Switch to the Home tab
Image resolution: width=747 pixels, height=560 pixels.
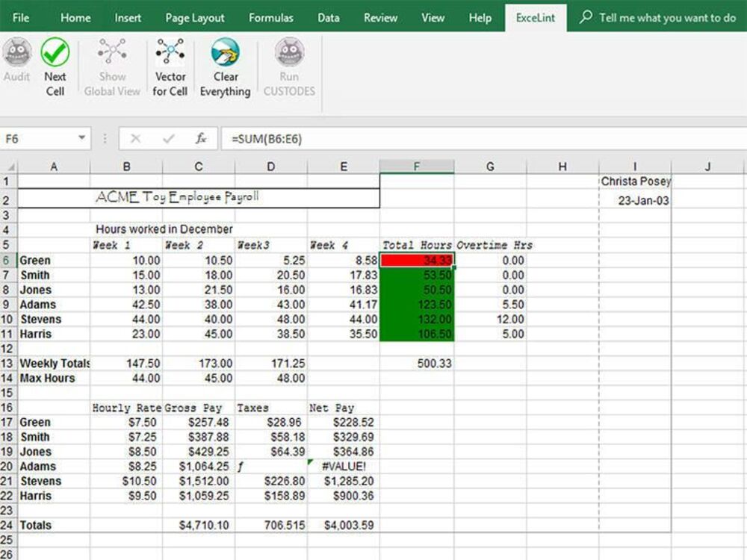(75, 17)
